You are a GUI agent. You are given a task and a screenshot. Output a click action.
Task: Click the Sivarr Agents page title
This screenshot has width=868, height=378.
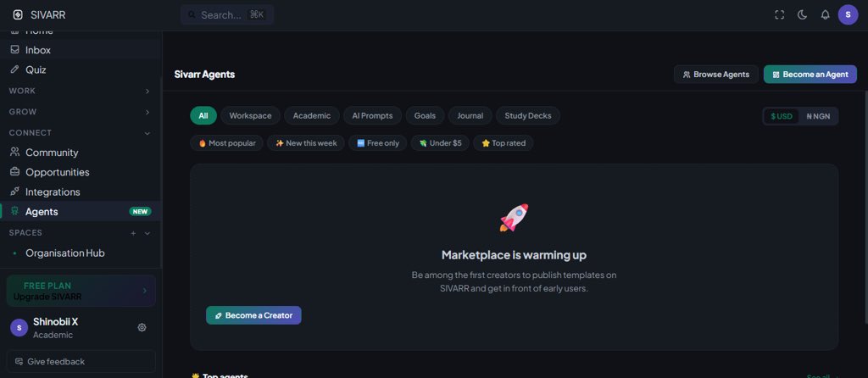pyautogui.click(x=204, y=75)
